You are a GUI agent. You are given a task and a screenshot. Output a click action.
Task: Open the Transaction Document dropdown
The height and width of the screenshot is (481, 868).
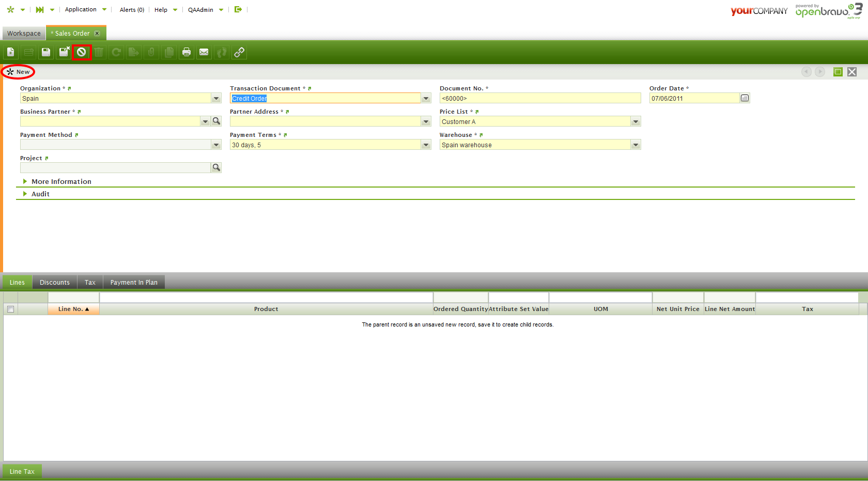(426, 98)
